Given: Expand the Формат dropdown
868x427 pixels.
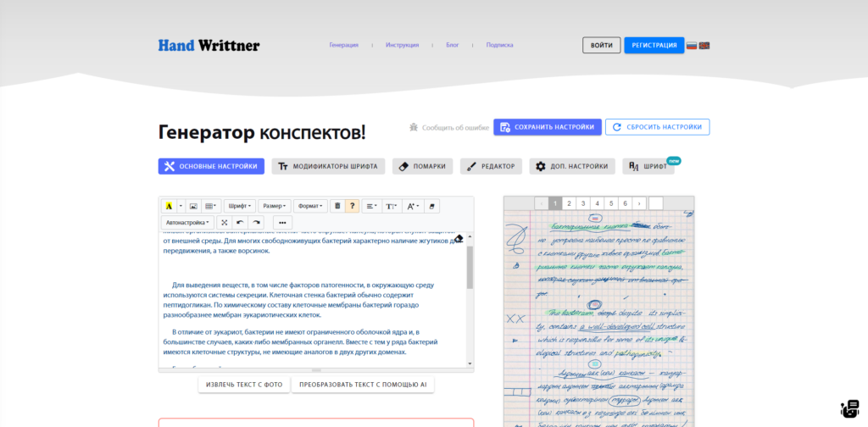Looking at the screenshot, I should (310, 206).
